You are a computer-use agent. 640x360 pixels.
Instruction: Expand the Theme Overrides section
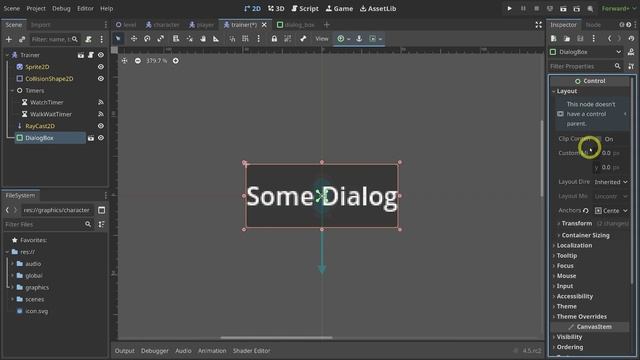581,316
